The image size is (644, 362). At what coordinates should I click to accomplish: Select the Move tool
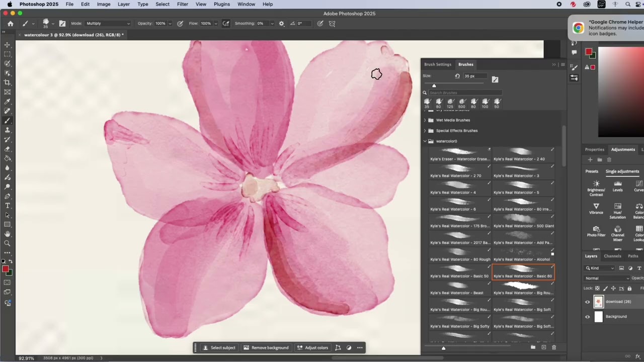pyautogui.click(x=7, y=45)
